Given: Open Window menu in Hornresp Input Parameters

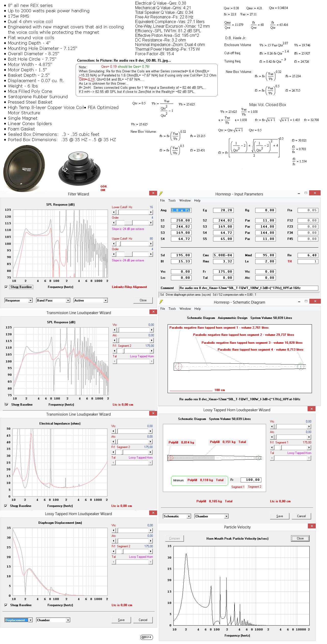Looking at the screenshot, I should [185, 201].
